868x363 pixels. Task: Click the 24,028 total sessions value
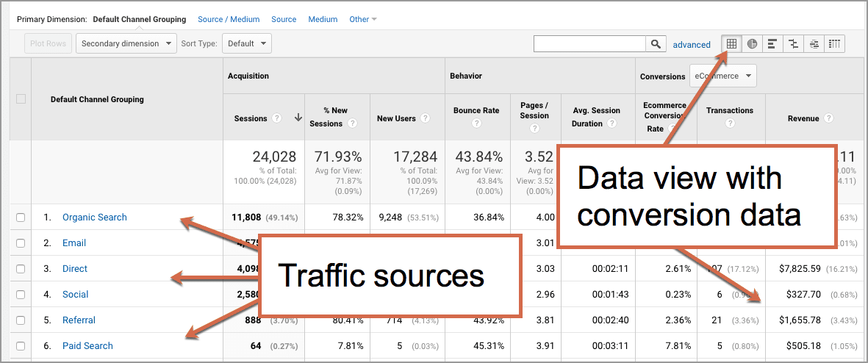pyautogui.click(x=274, y=157)
